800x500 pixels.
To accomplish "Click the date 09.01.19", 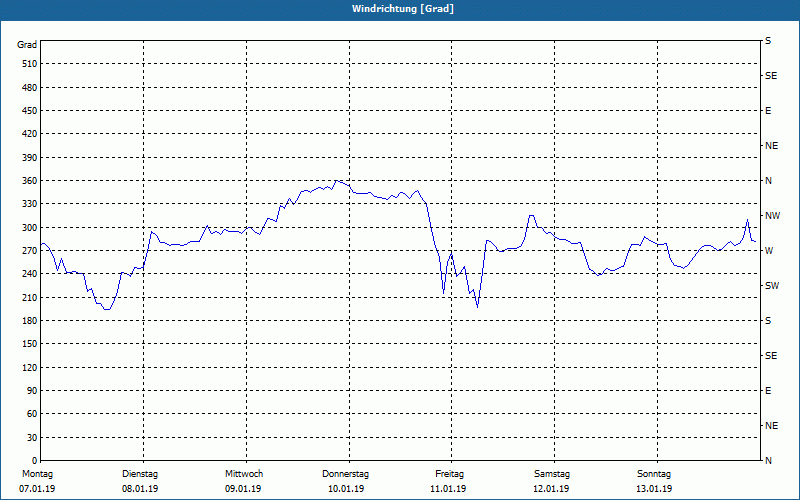I will (x=243, y=489).
